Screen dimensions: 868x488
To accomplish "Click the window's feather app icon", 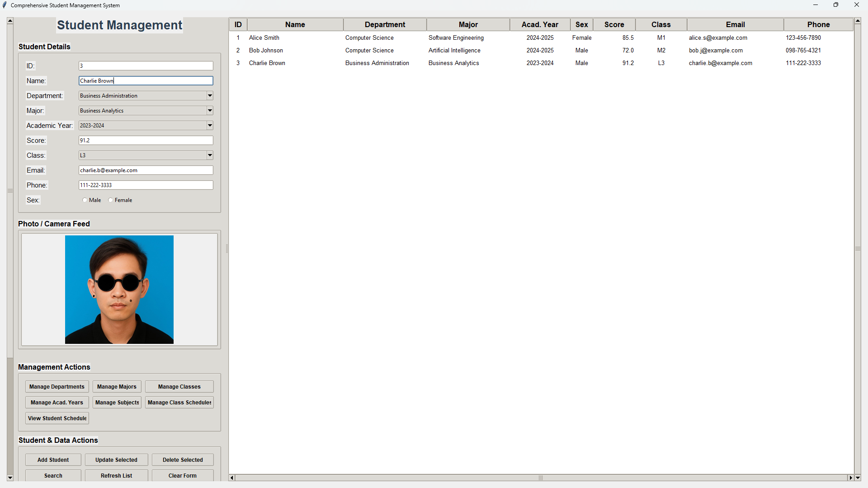I will point(5,5).
